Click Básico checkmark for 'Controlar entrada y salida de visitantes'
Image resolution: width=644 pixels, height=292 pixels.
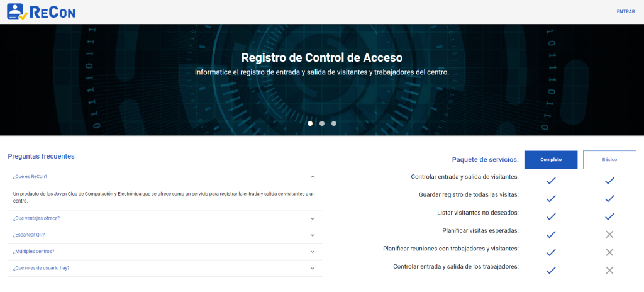point(609,181)
